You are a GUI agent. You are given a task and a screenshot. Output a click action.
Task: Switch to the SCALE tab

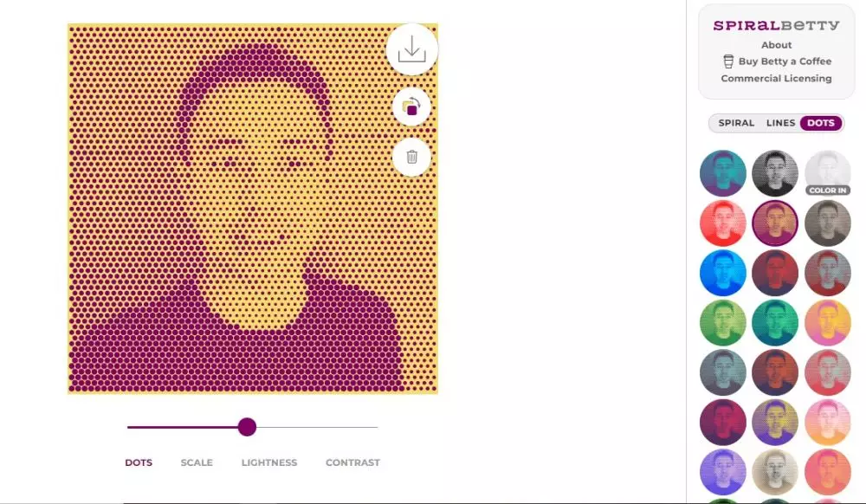pyautogui.click(x=197, y=462)
